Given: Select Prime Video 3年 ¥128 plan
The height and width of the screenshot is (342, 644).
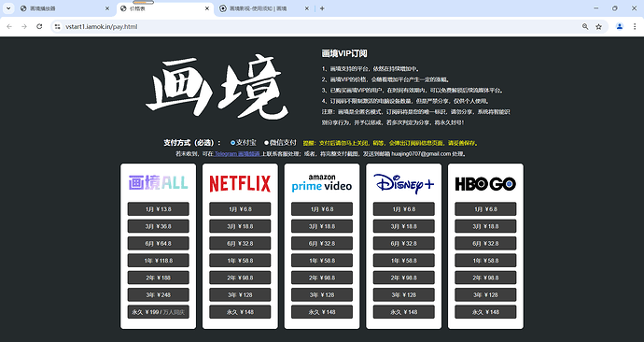Looking at the screenshot, I should [322, 294].
